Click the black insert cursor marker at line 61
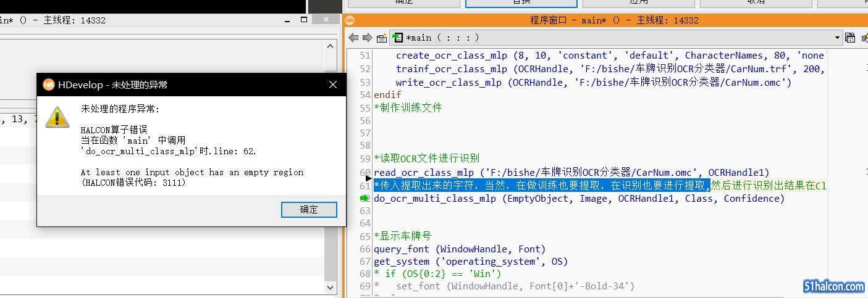Image resolution: width=868 pixels, height=298 pixels. (x=369, y=178)
